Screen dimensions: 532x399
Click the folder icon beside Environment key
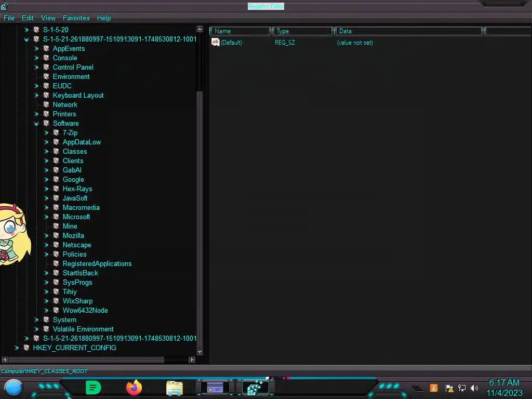[x=46, y=76]
